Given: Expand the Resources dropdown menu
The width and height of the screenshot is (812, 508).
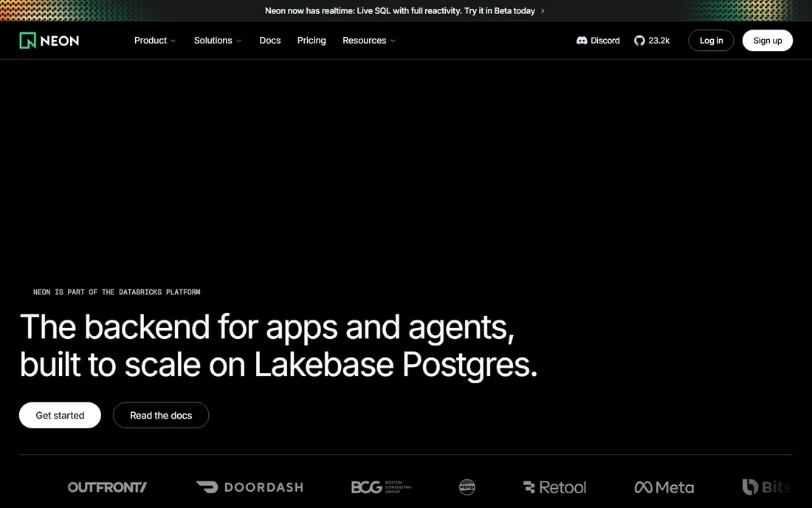Looking at the screenshot, I should [x=368, y=41].
